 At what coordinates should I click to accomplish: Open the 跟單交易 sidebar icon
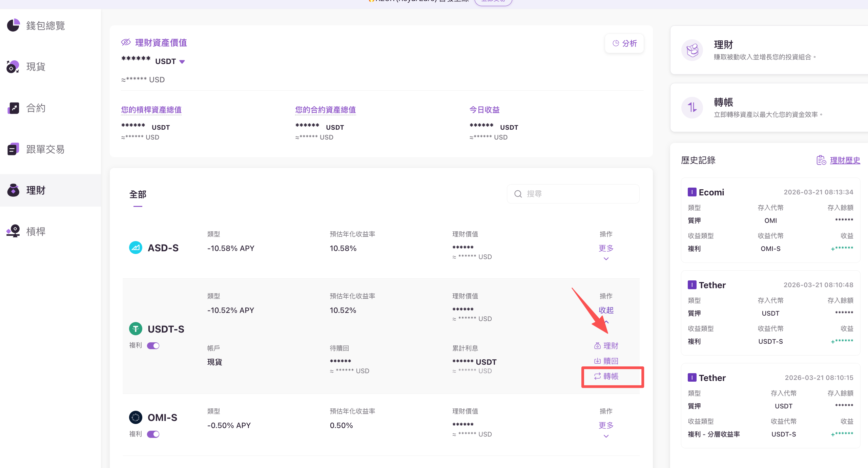click(x=13, y=149)
